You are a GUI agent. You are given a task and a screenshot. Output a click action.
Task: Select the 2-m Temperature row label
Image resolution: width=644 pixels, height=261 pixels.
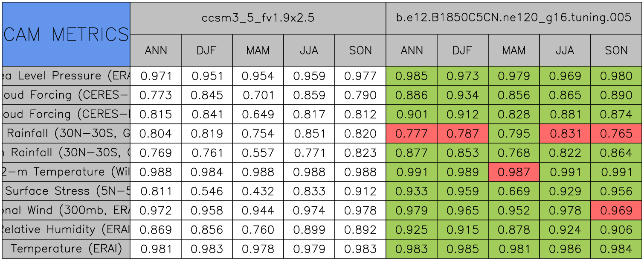pos(66,172)
